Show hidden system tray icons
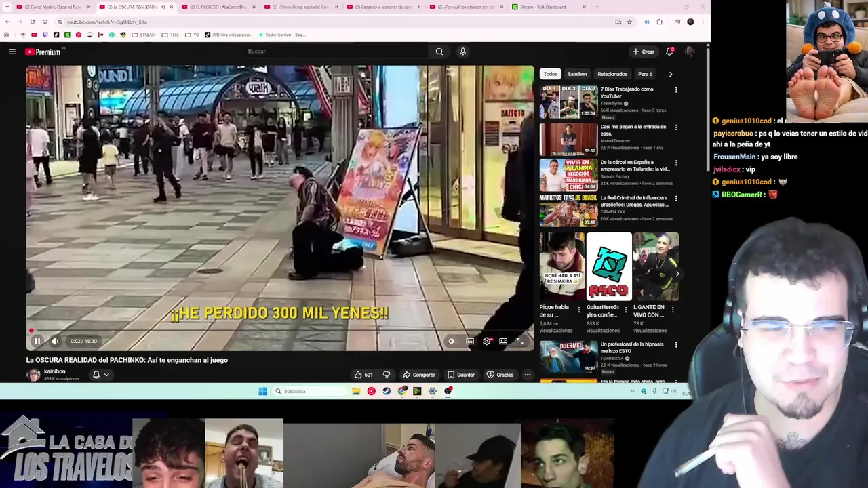868x488 pixels. 632,391
